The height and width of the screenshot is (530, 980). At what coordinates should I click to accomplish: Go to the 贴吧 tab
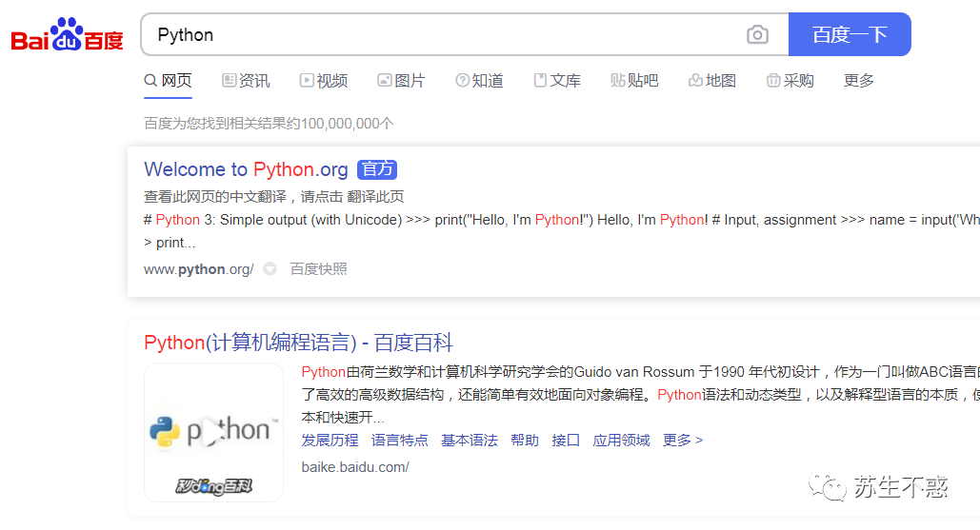tap(634, 81)
